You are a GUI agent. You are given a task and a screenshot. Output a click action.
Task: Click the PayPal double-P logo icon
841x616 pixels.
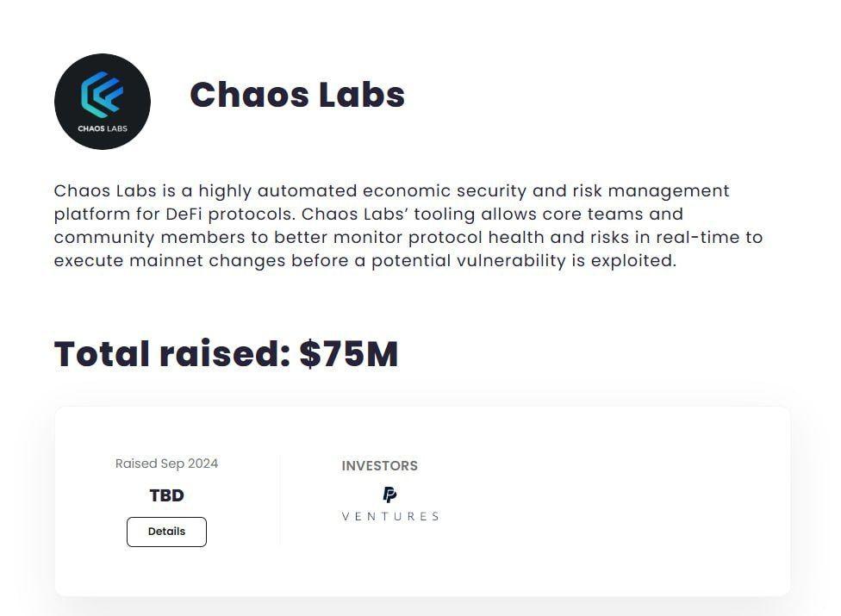coord(390,495)
